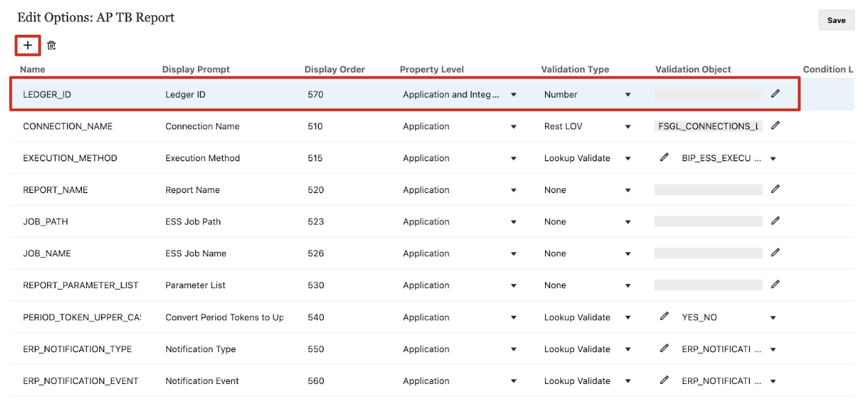
Task: Expand Rest LOV validation type dropdown
Action: [628, 127]
